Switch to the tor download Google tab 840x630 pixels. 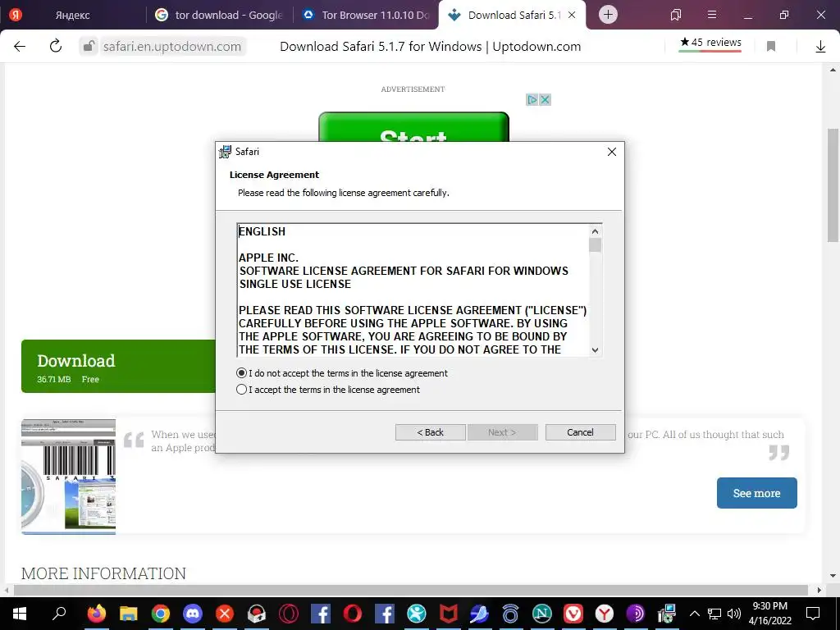pyautogui.click(x=220, y=15)
